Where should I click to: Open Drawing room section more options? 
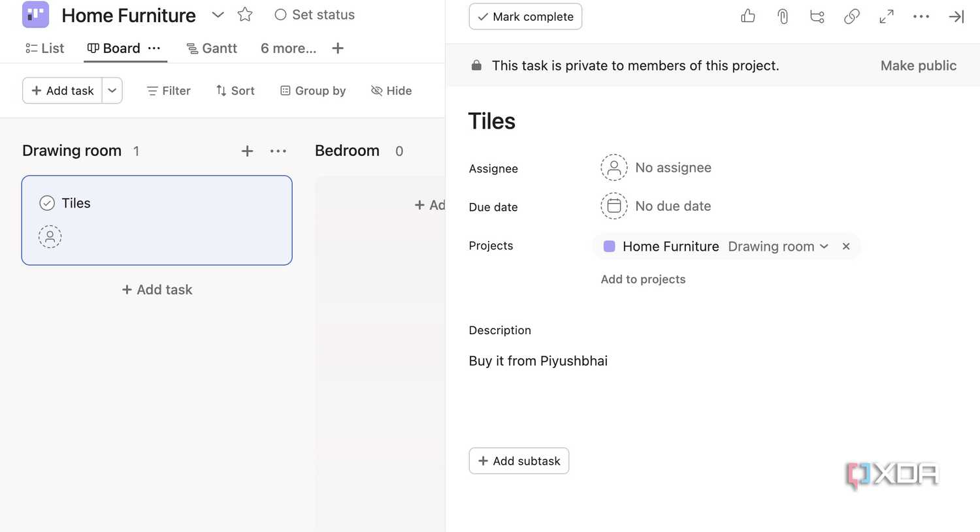pos(278,151)
